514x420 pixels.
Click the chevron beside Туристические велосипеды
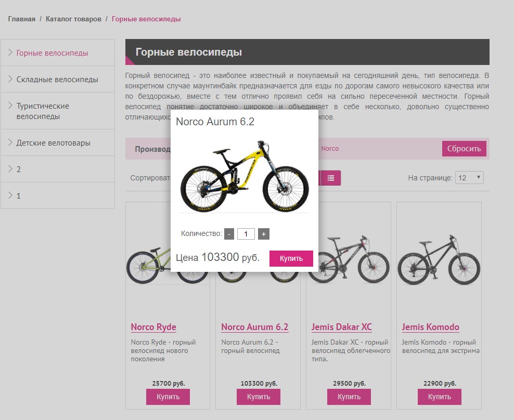[10, 106]
